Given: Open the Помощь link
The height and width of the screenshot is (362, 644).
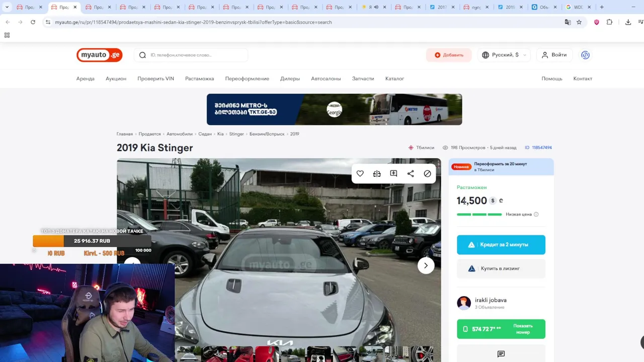Looking at the screenshot, I should tap(552, 78).
